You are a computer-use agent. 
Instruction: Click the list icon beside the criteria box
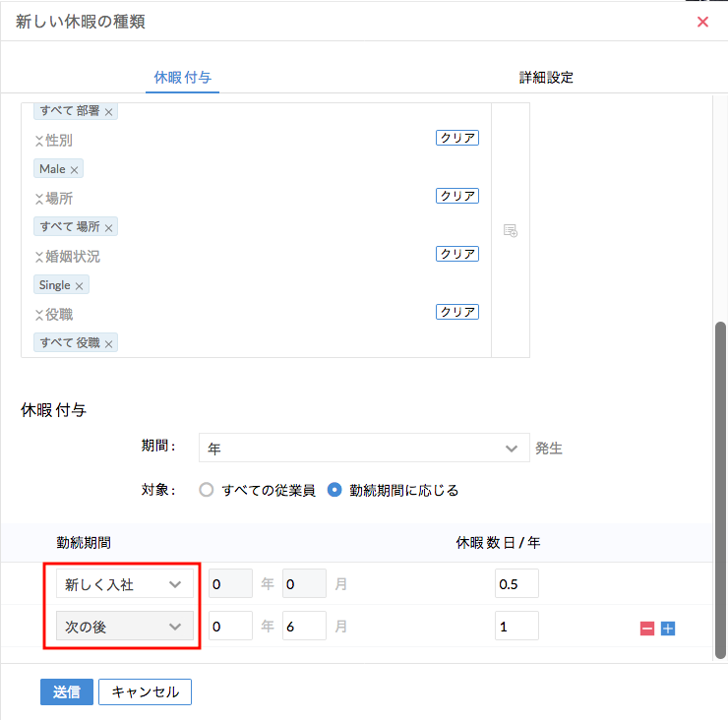click(511, 230)
